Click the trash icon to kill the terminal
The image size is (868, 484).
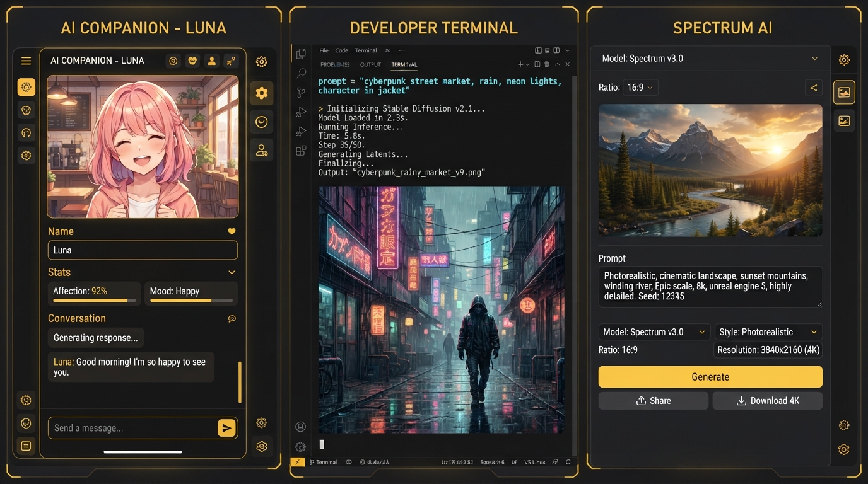[x=546, y=64]
